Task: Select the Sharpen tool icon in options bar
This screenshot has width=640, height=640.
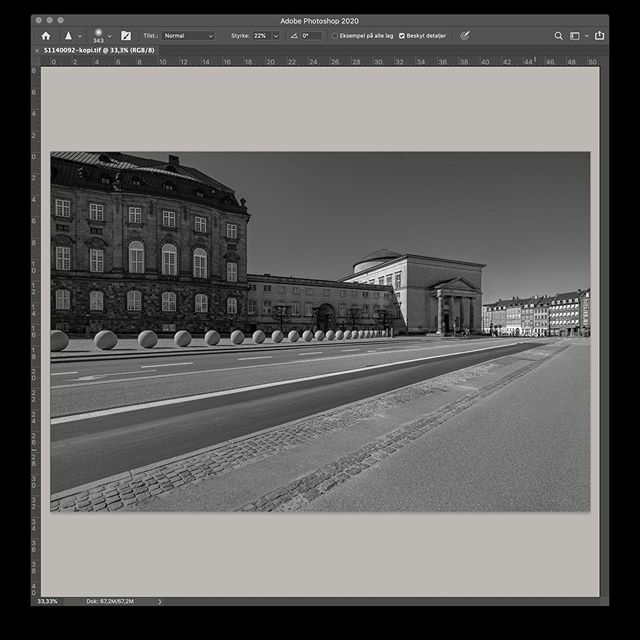Action: [x=68, y=36]
